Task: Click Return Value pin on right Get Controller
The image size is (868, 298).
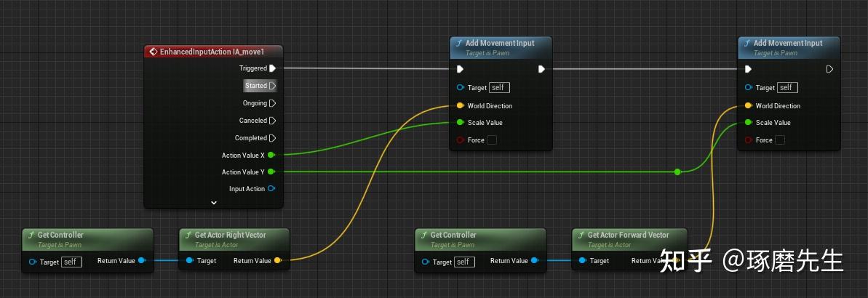Action: [x=534, y=260]
